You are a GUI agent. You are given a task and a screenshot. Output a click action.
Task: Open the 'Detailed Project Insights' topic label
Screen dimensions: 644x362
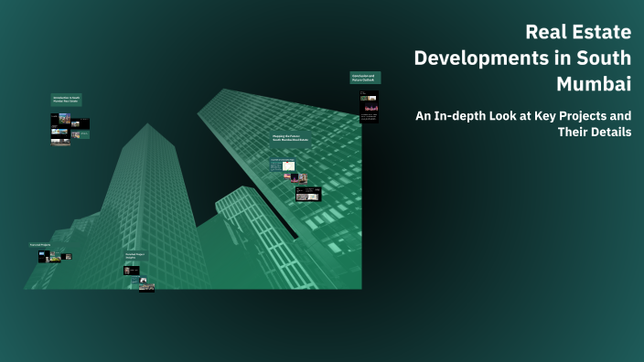(x=136, y=256)
